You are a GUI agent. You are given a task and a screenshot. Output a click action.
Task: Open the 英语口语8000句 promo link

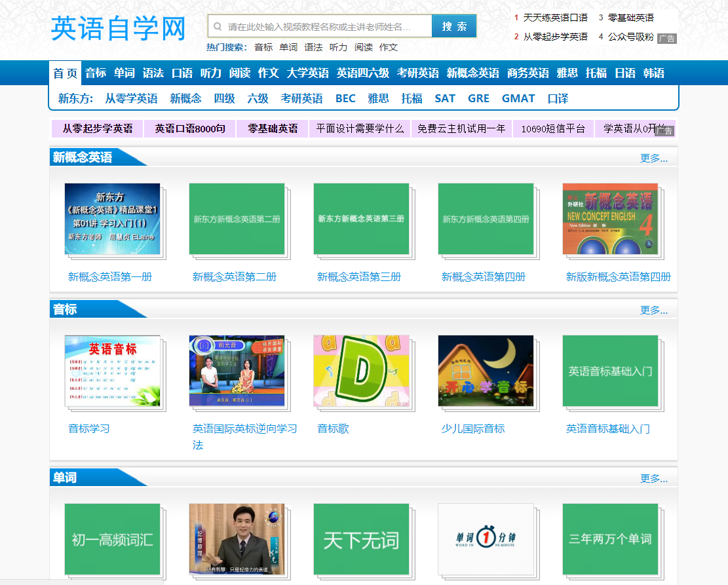tap(190, 128)
